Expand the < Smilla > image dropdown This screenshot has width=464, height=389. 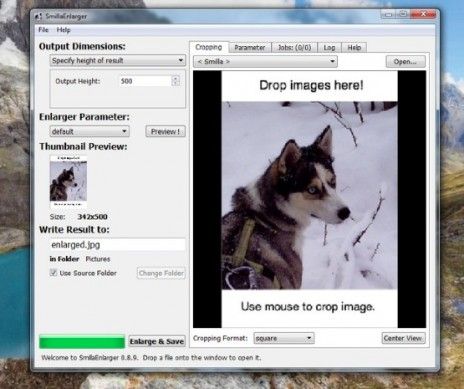click(x=265, y=61)
